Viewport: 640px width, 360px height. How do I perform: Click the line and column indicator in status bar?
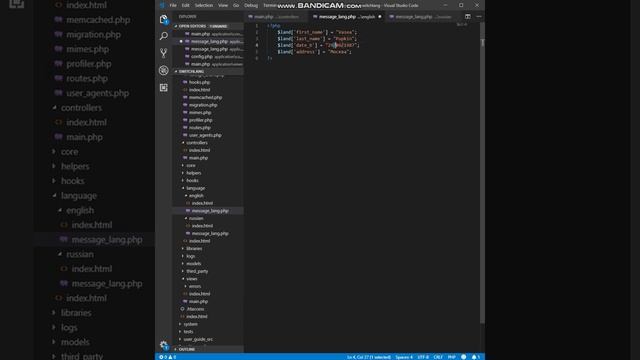[369, 357]
